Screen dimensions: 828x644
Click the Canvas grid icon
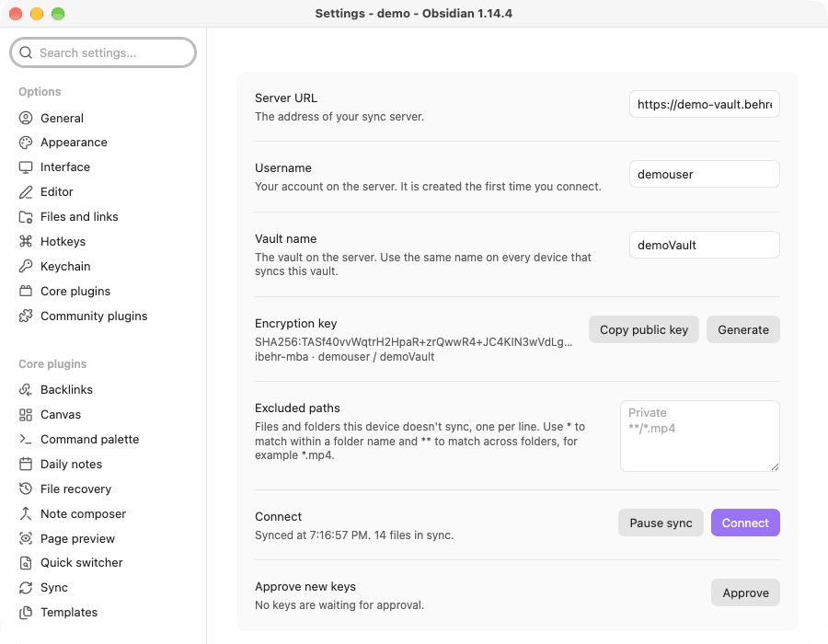point(26,414)
